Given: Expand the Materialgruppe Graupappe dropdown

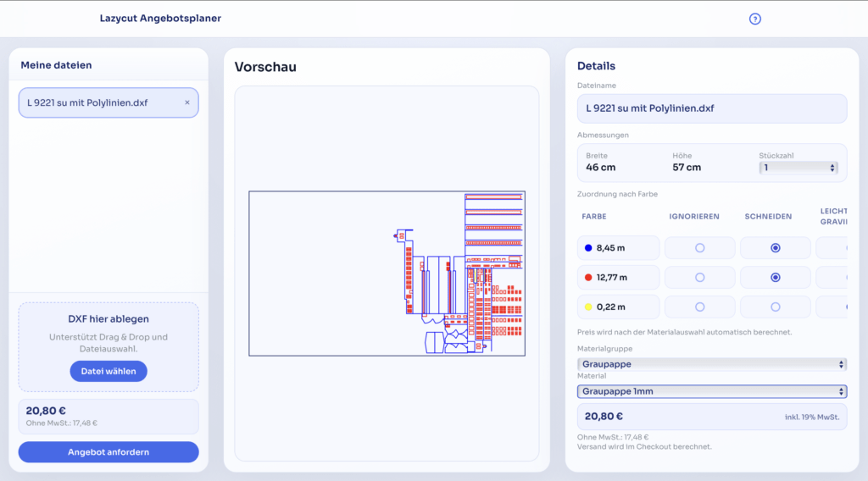Looking at the screenshot, I should 711,364.
